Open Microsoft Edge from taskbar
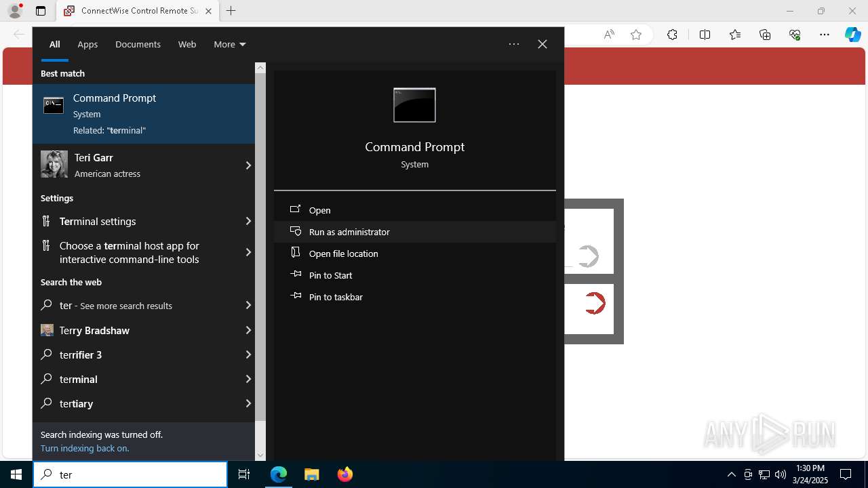This screenshot has height=488, width=868. point(279,474)
